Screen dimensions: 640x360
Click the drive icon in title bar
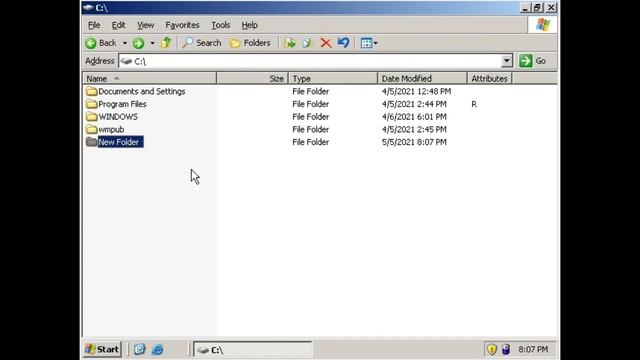(x=88, y=7)
